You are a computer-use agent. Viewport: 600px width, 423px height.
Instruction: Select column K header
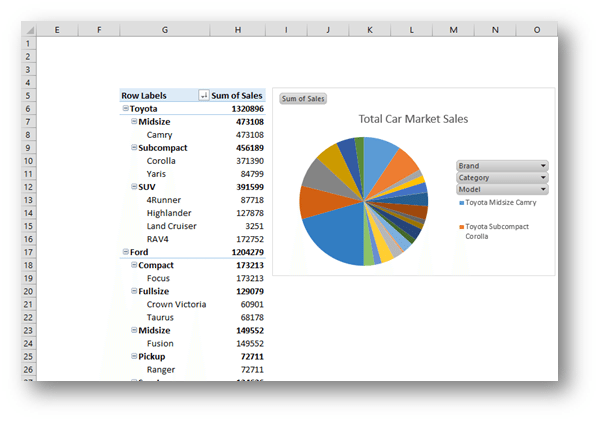pyautogui.click(x=370, y=30)
